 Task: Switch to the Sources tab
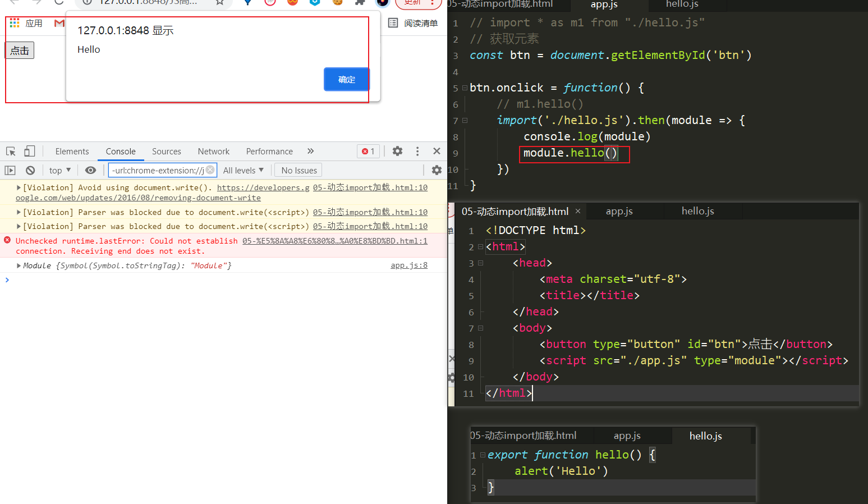(167, 151)
